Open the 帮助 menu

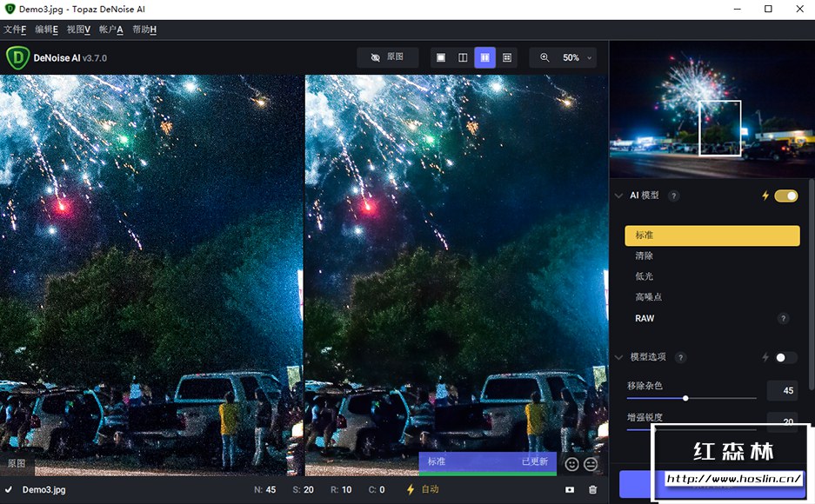pyautogui.click(x=144, y=30)
